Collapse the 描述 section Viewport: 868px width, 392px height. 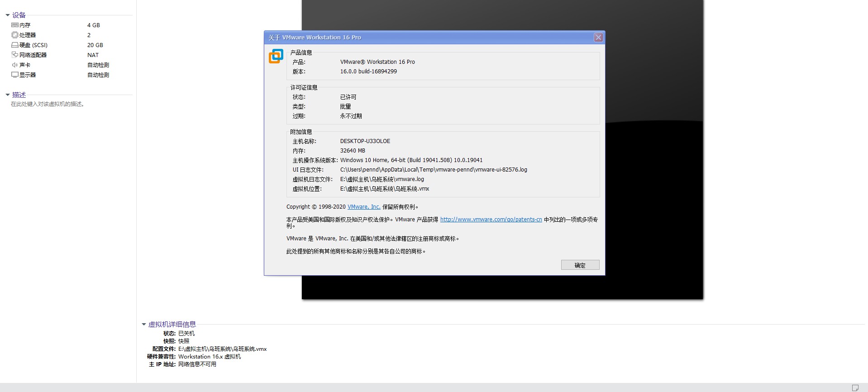pyautogui.click(x=8, y=95)
